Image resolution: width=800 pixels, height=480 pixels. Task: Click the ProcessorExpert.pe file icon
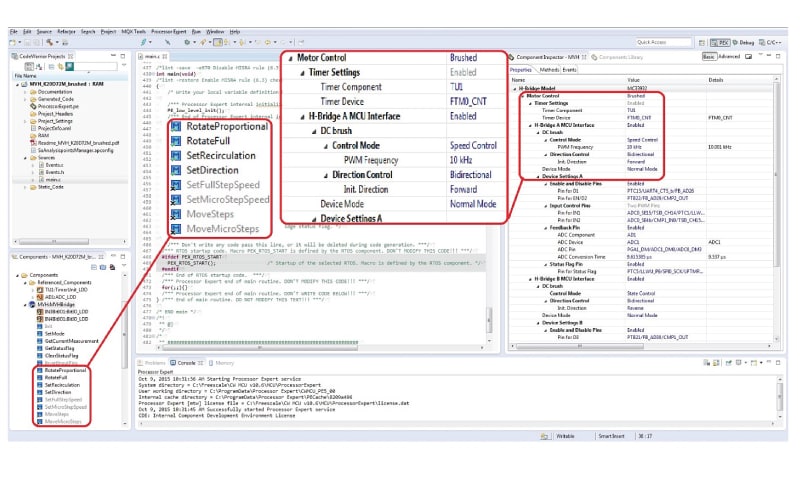click(32, 105)
